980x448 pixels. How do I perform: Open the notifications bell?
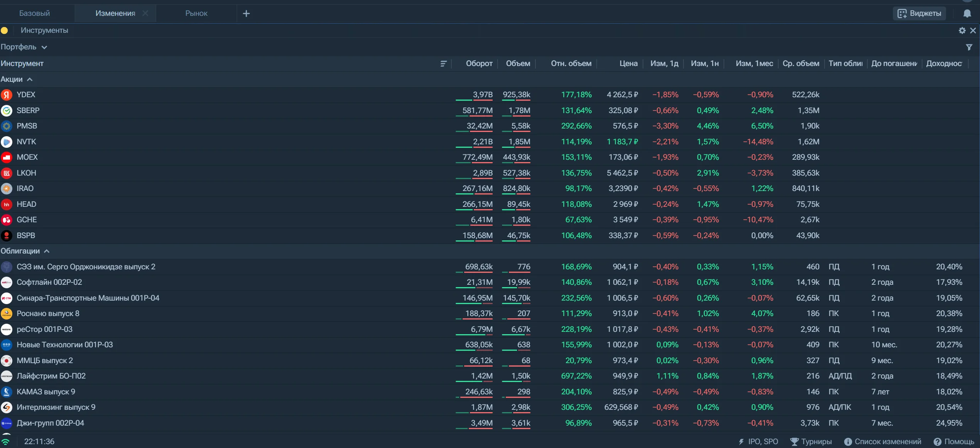tap(967, 14)
